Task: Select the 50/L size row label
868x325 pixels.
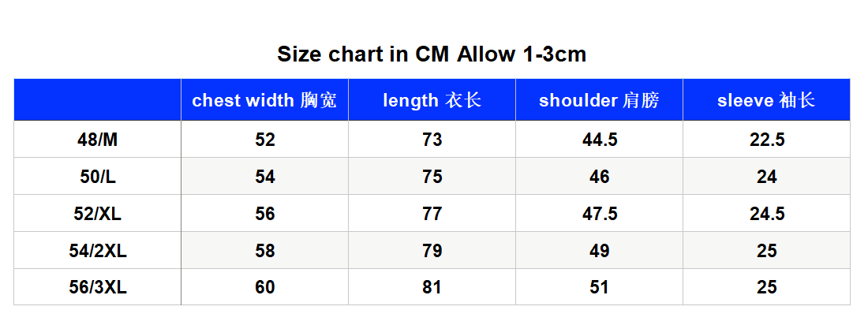Action: coord(97,177)
